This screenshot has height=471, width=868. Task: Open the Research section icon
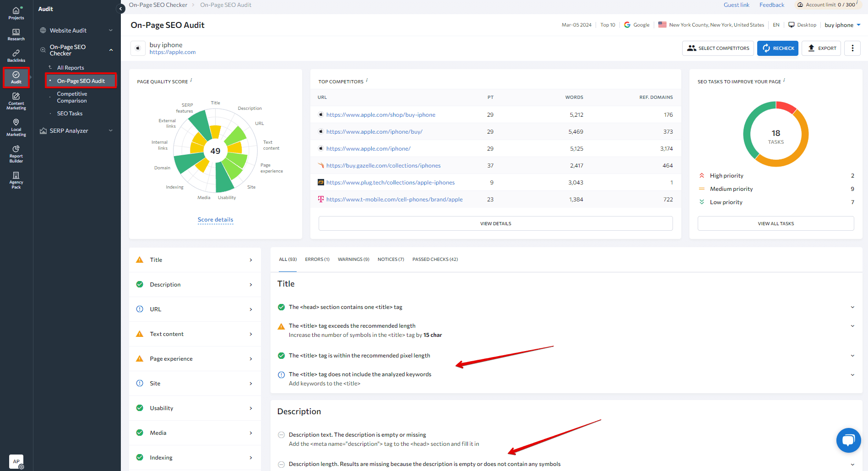point(16,34)
